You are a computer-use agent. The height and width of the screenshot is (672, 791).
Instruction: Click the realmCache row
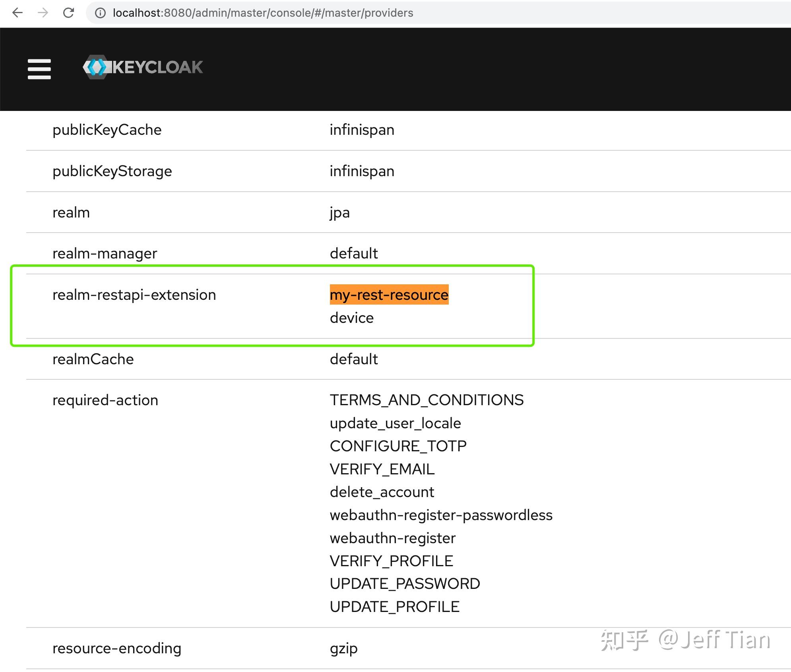click(93, 359)
